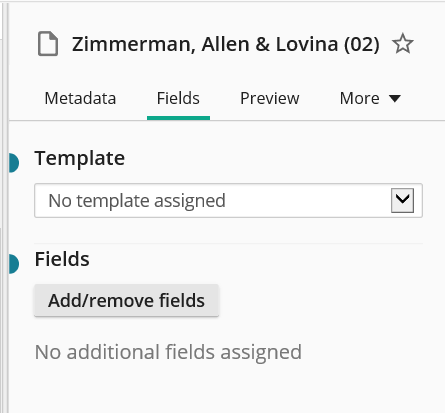445x413 pixels.
Task: Open the "No template assigned" combo box
Action: pyautogui.click(x=228, y=200)
